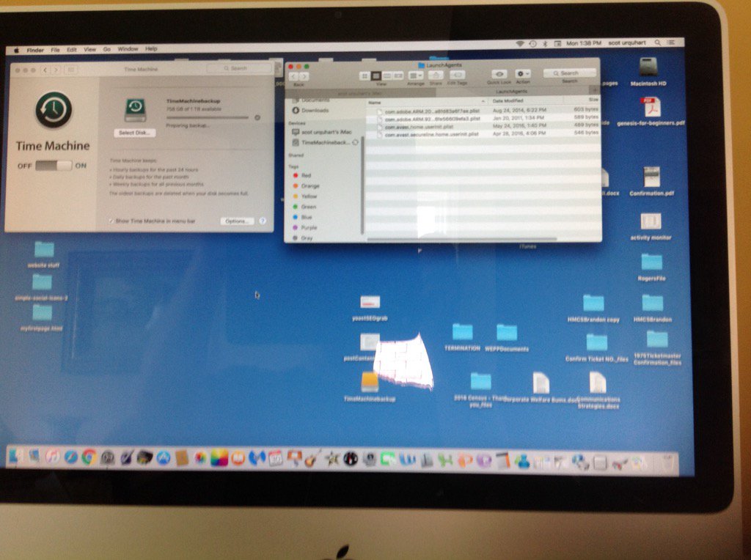Click the Finder horizontal scrollbar

point(461,239)
